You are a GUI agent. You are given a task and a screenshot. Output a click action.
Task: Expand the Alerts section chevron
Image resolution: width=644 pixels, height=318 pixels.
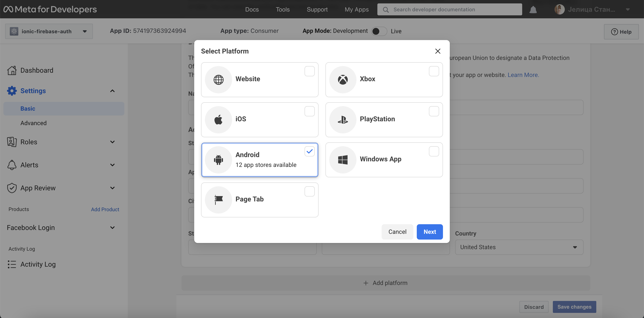tap(112, 165)
